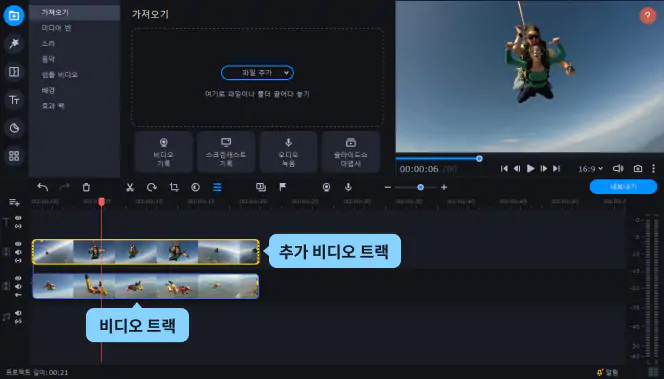Delete clip with trash icon
Screen dimensions: 664x379
86,187
